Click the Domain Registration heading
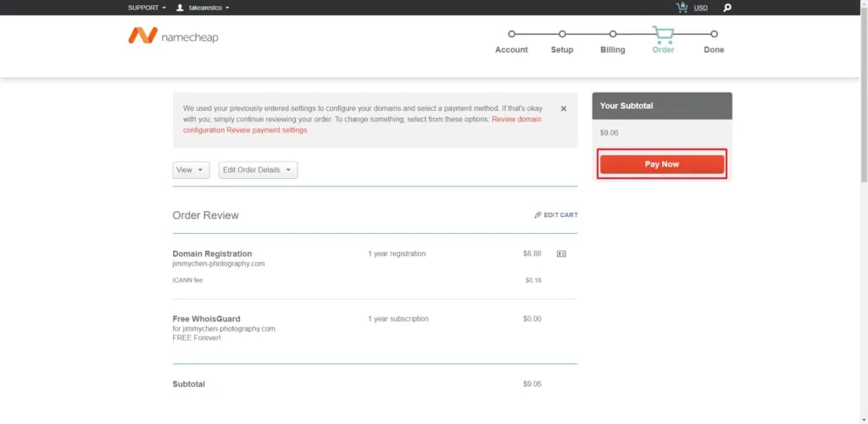868x424 pixels. [212, 254]
